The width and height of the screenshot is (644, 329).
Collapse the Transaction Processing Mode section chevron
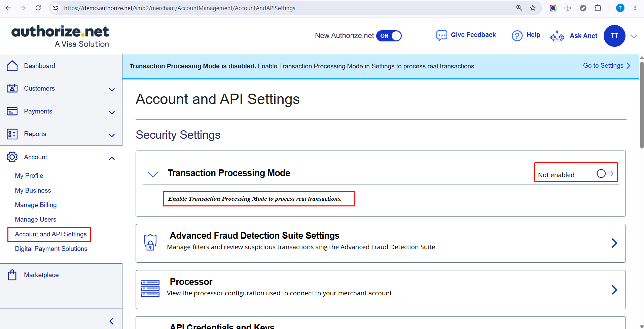[153, 174]
